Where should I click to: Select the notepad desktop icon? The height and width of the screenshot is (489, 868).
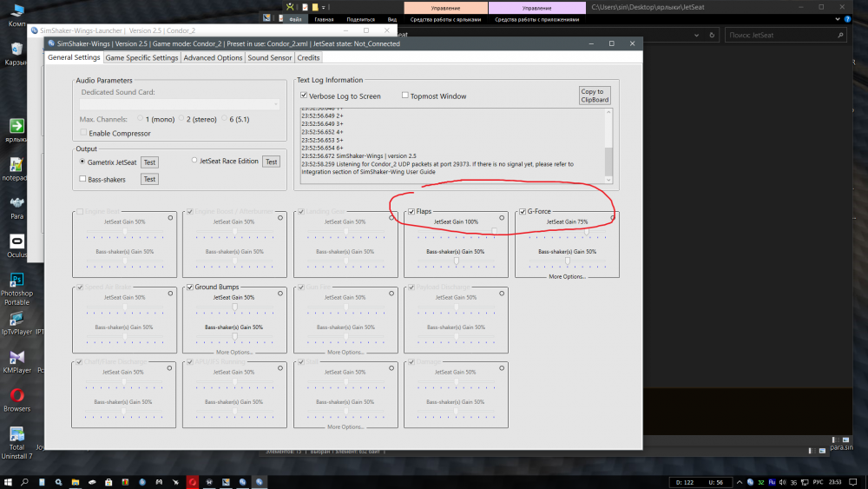16,169
